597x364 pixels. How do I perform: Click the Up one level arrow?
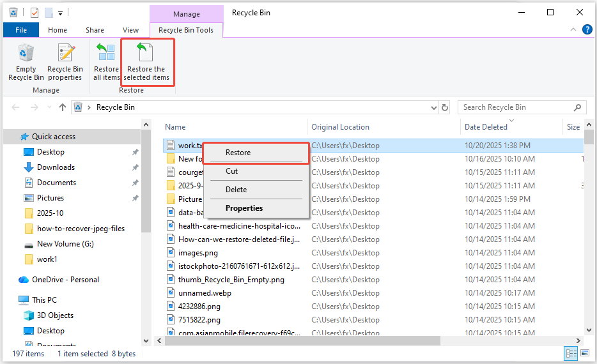coord(63,107)
